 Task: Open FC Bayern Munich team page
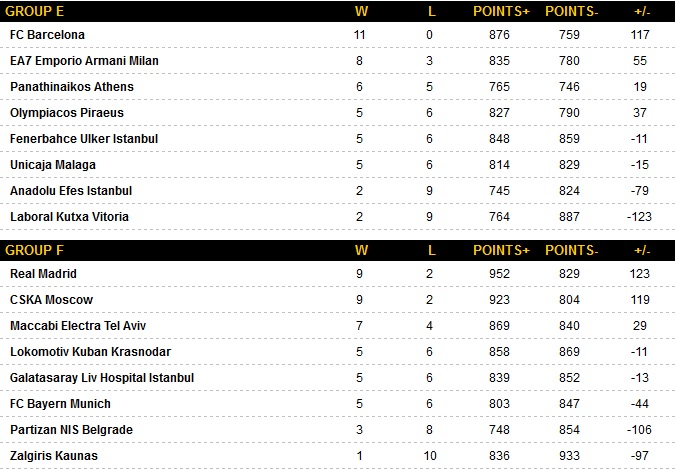pyautogui.click(x=60, y=403)
